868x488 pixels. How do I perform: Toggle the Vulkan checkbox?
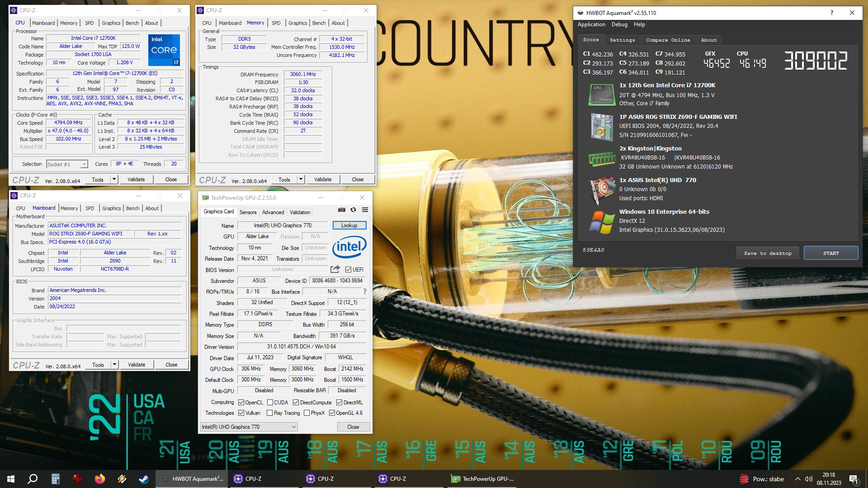coord(241,413)
